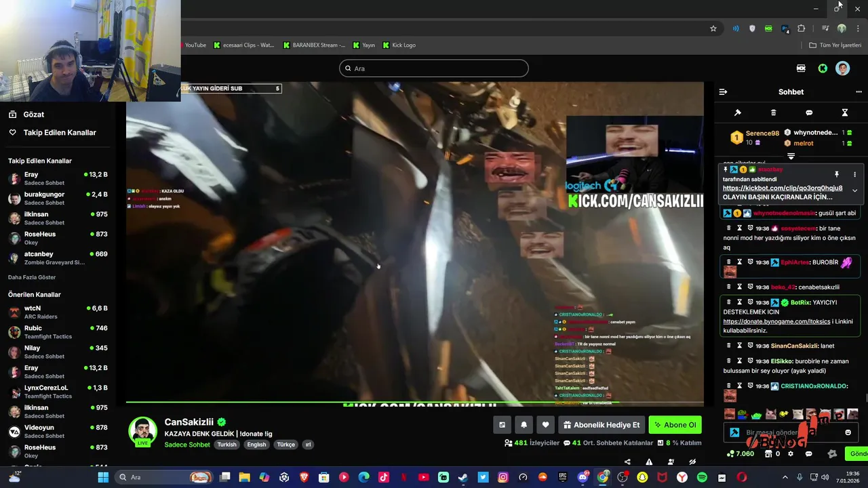The width and height of the screenshot is (868, 488).
Task: Unpin the pinned chat message
Action: coord(837,174)
